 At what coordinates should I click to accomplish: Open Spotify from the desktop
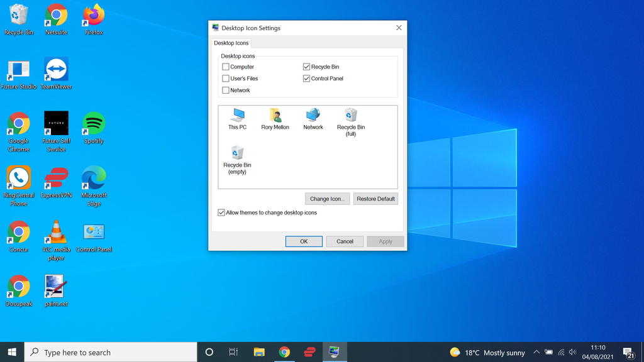click(x=93, y=123)
